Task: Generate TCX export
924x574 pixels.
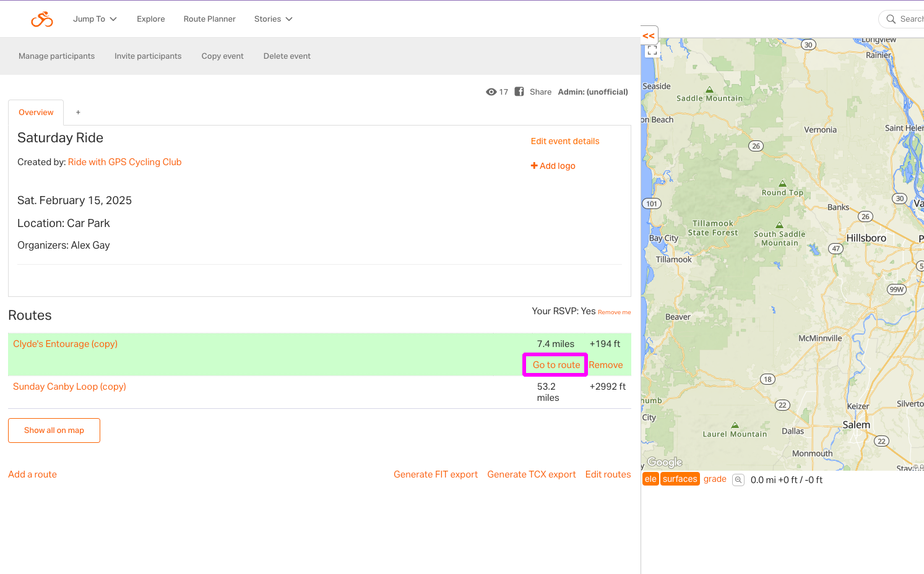Action: (532, 474)
